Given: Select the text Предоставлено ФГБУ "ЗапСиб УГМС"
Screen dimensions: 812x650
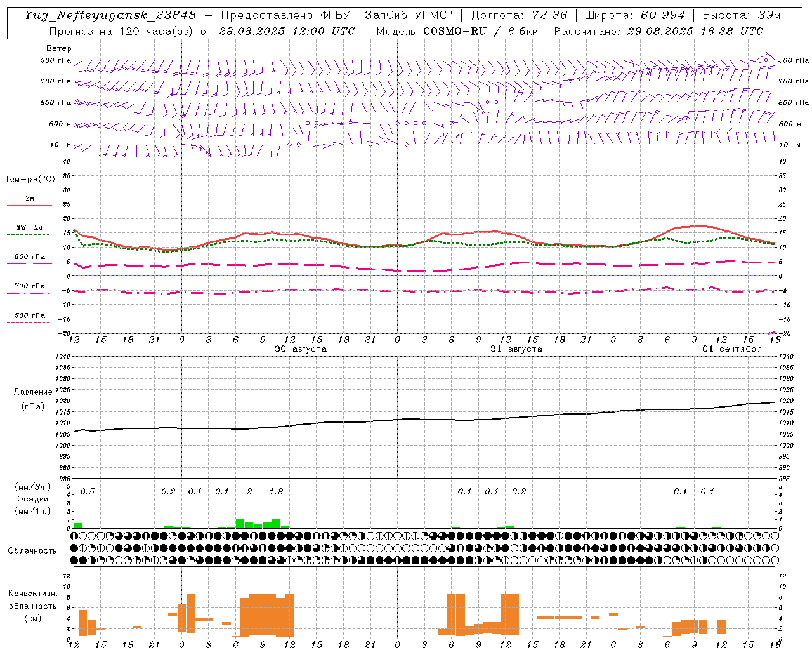Looking at the screenshot, I should point(337,15).
